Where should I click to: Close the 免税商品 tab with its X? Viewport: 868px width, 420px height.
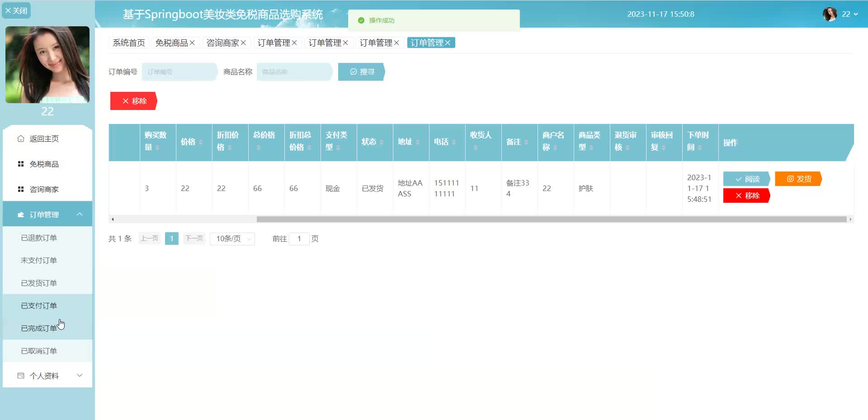click(x=192, y=43)
